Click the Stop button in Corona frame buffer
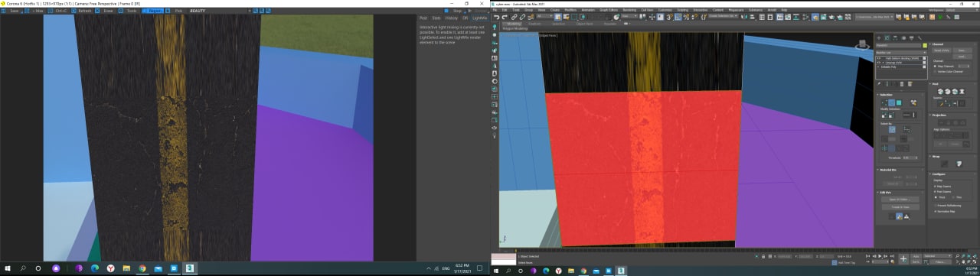Screen dimensions: 980x276 tap(454, 11)
